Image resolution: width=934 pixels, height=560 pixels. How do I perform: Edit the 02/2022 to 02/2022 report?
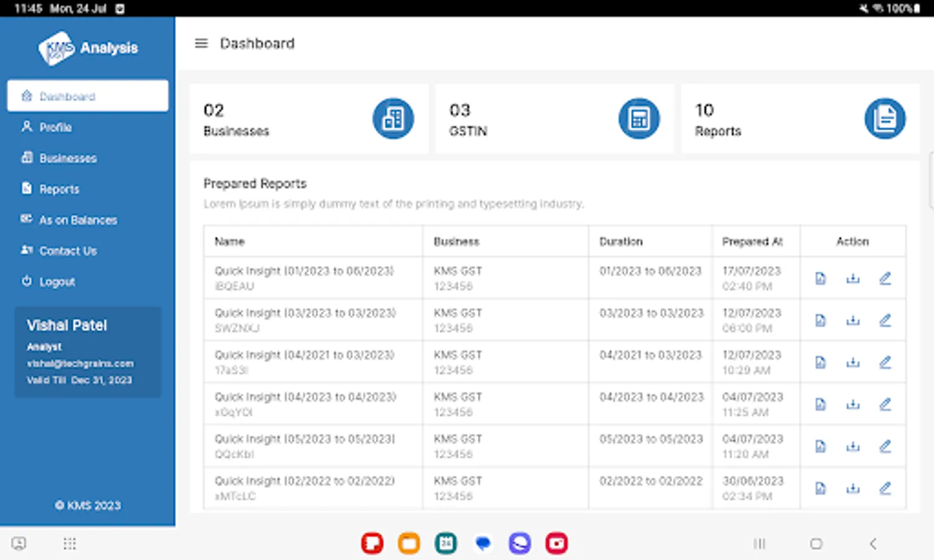885,488
